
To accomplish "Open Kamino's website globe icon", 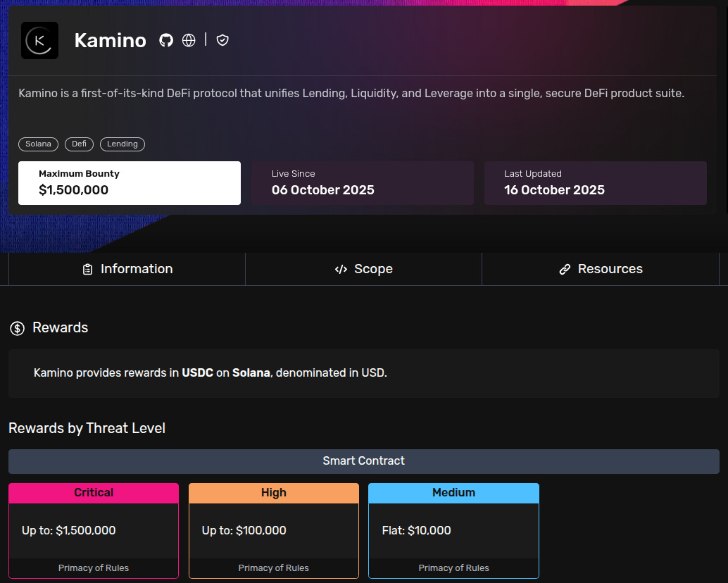I will click(189, 40).
